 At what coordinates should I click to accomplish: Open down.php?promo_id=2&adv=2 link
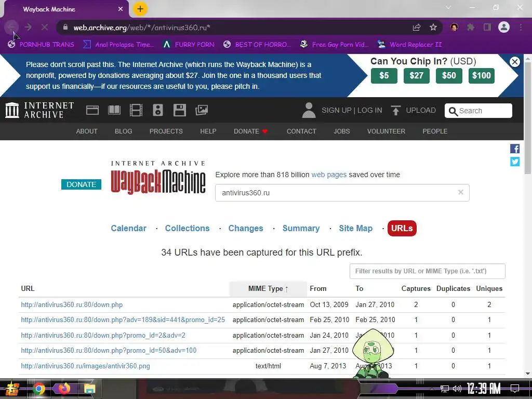[103, 335]
